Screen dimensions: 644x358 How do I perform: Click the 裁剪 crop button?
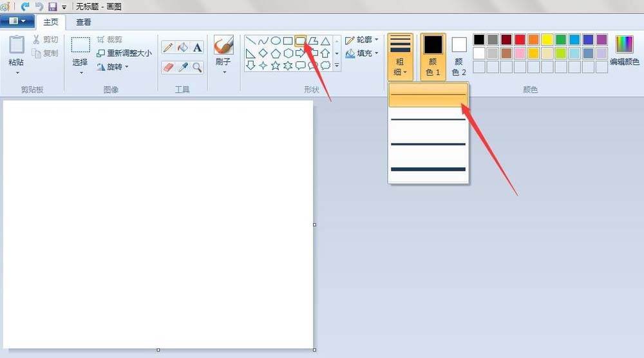tap(109, 39)
